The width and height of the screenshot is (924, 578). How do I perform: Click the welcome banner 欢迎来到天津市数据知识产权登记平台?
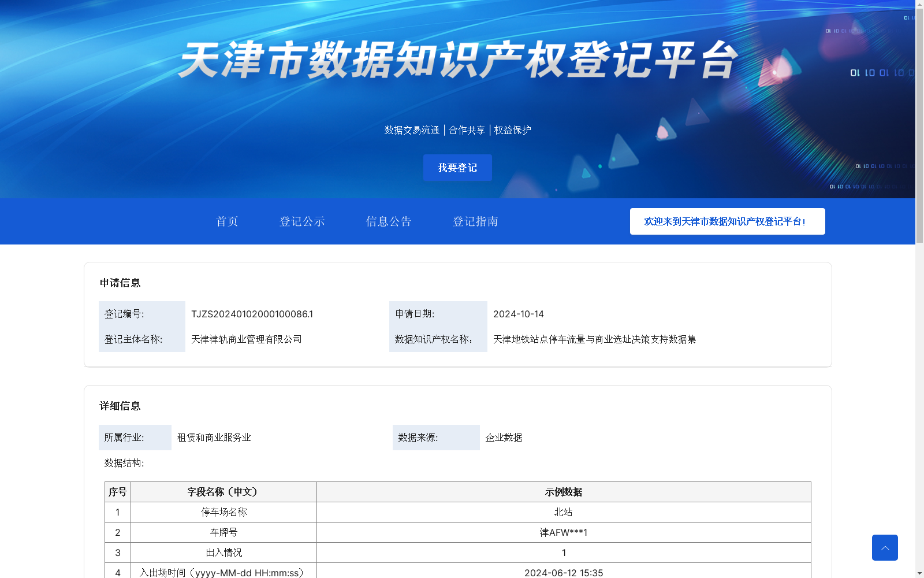tap(727, 221)
